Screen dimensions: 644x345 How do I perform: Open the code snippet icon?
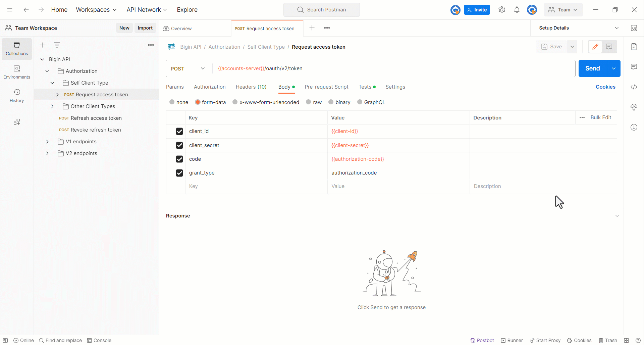[634, 87]
